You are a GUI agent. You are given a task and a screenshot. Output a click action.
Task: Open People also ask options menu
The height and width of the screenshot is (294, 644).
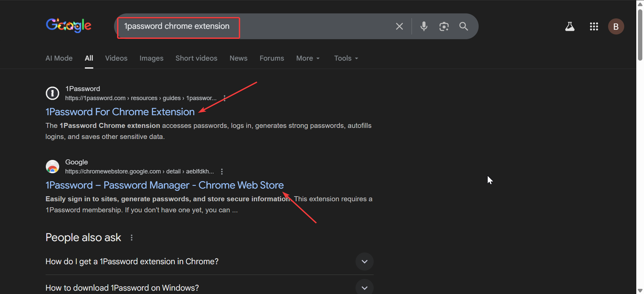(x=131, y=237)
